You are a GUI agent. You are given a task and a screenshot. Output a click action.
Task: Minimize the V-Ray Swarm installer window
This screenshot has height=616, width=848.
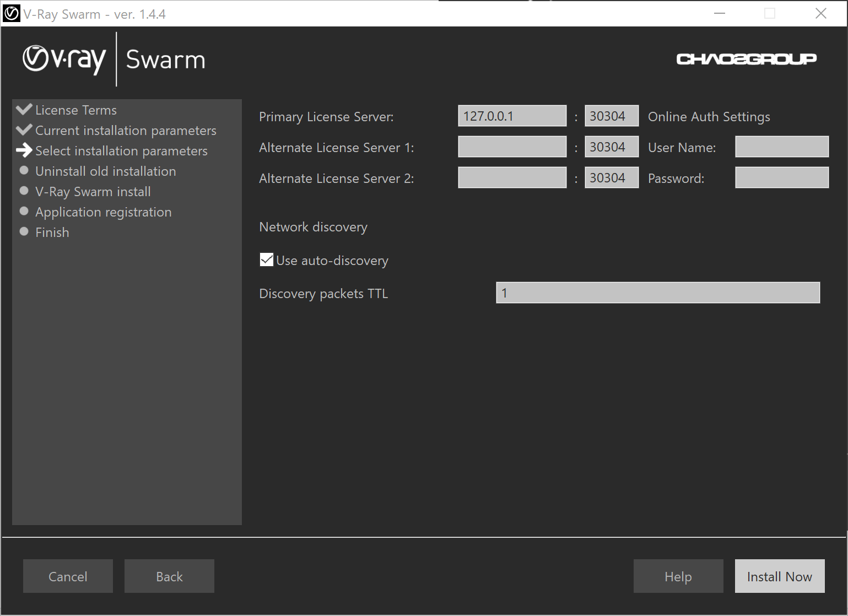[x=720, y=13]
